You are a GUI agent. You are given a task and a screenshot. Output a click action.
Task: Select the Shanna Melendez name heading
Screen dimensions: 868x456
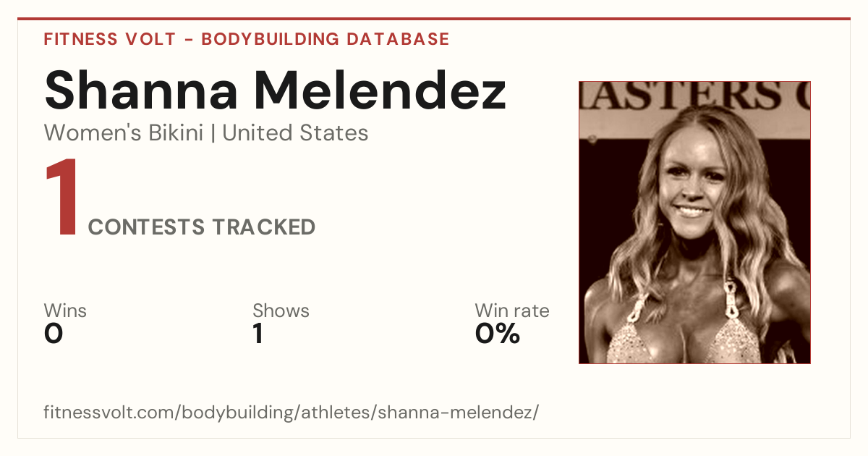[275, 90]
